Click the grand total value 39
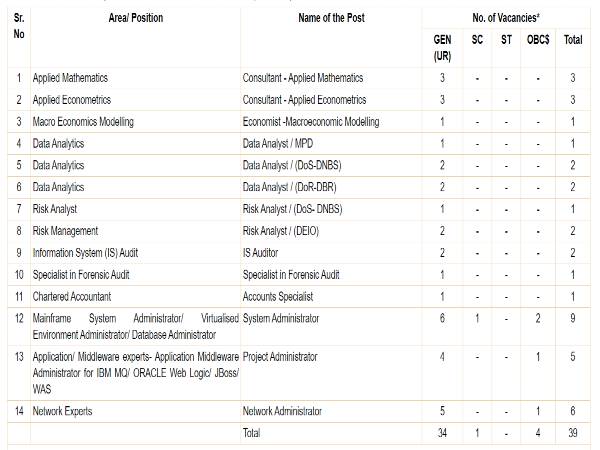The image size is (600, 450). tap(573, 433)
